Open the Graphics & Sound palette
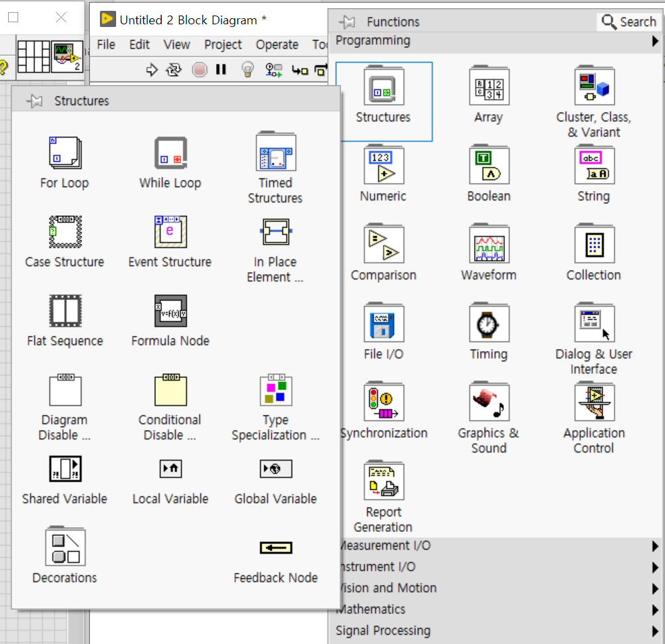This screenshot has width=665, height=644. point(489,401)
